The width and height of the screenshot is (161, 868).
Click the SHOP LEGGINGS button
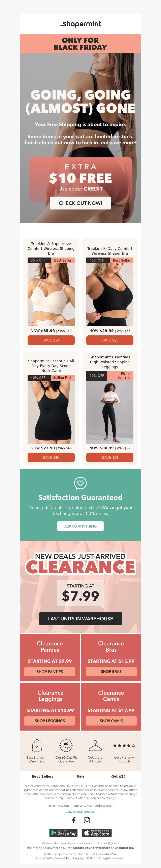[50, 721]
